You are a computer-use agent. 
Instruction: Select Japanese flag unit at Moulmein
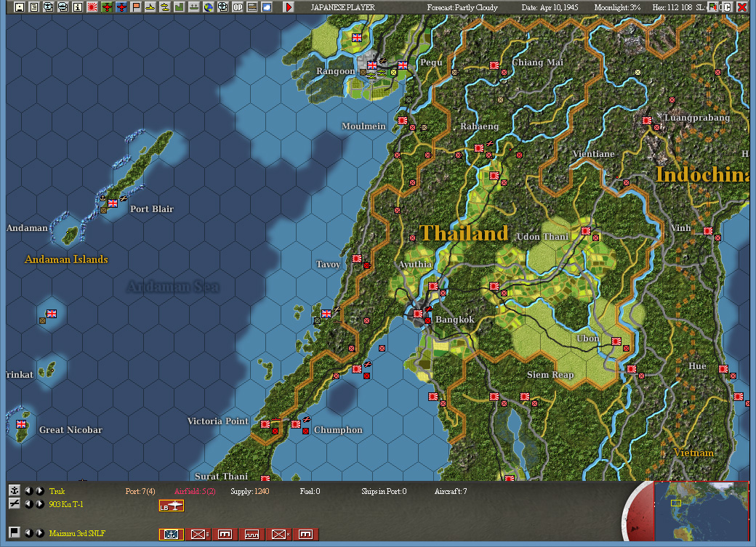point(403,120)
